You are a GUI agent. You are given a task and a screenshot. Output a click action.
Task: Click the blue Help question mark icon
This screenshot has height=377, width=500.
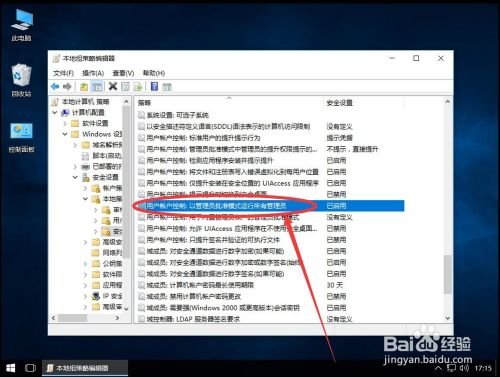pos(154,86)
